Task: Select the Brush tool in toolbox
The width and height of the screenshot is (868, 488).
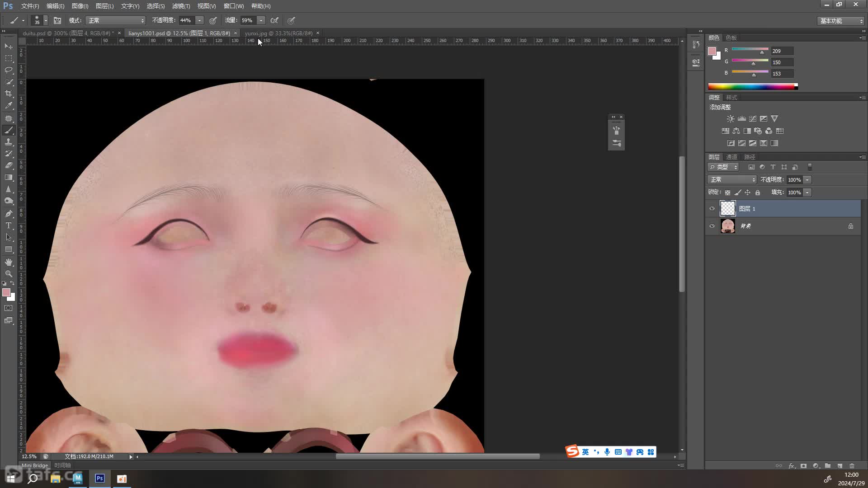Action: 9,130
